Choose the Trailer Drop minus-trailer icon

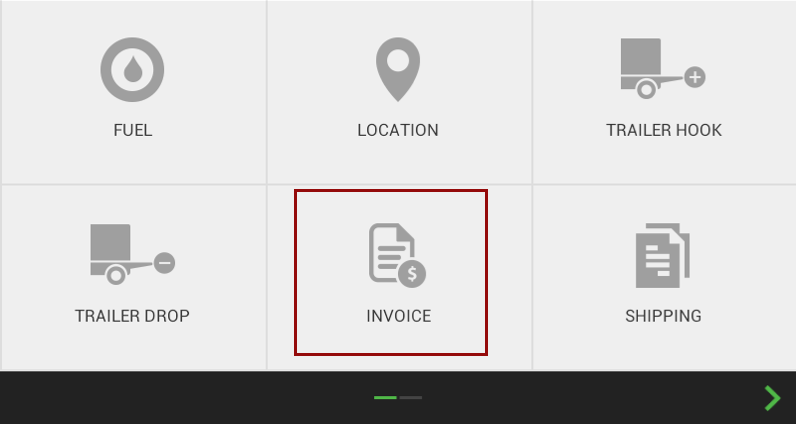click(x=132, y=254)
